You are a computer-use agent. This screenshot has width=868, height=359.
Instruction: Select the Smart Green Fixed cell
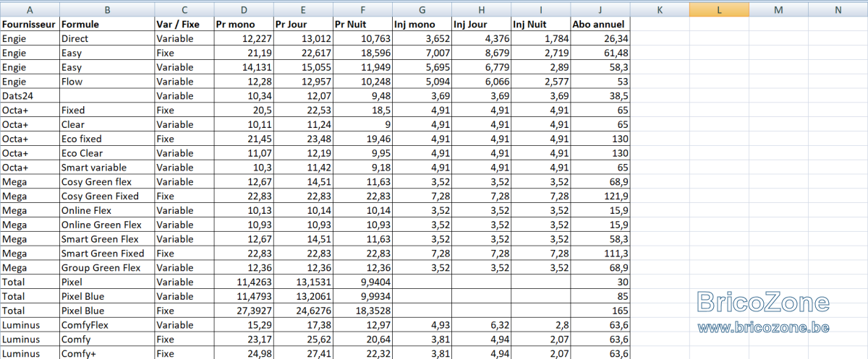coord(107,254)
